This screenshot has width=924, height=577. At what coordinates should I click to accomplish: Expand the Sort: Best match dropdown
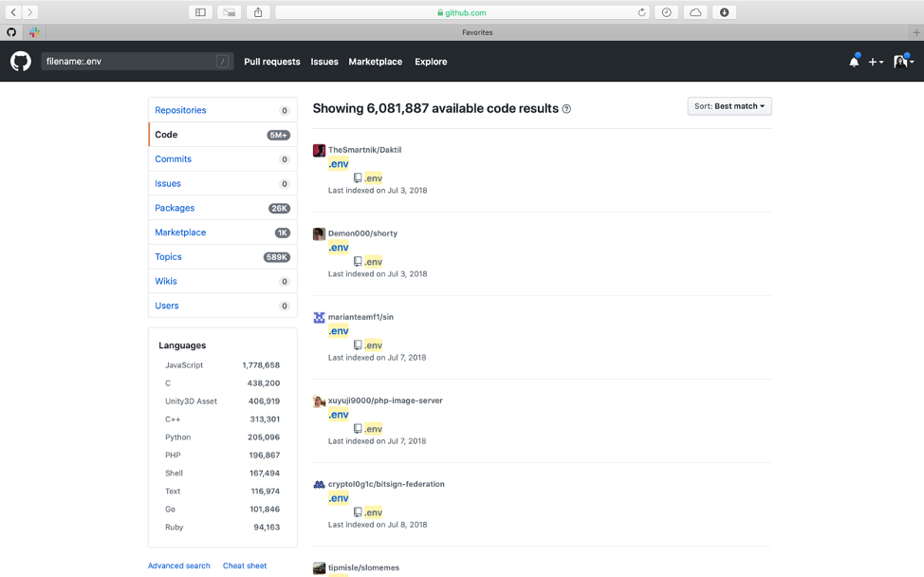point(730,106)
